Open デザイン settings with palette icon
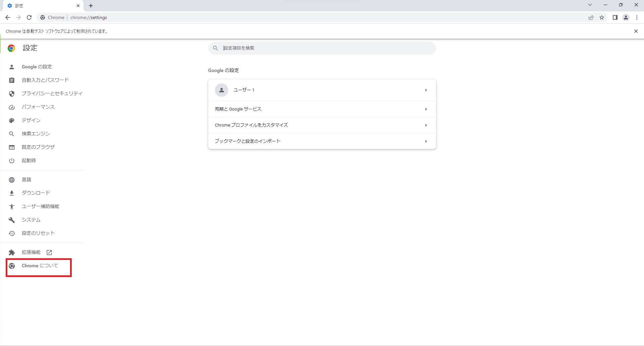644x346 pixels. (31, 120)
